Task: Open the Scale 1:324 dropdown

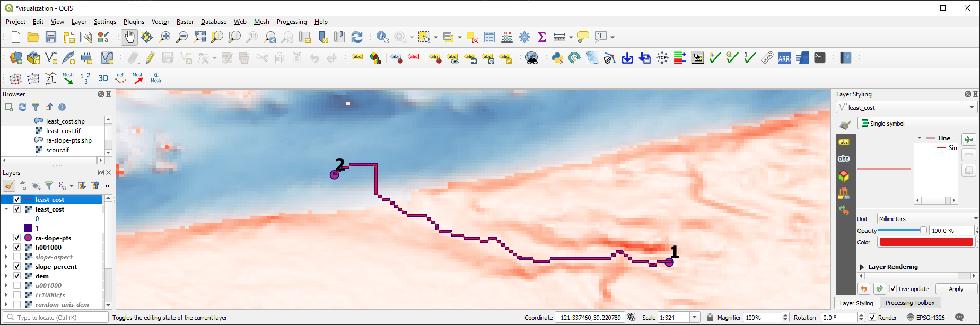Action: click(x=695, y=318)
